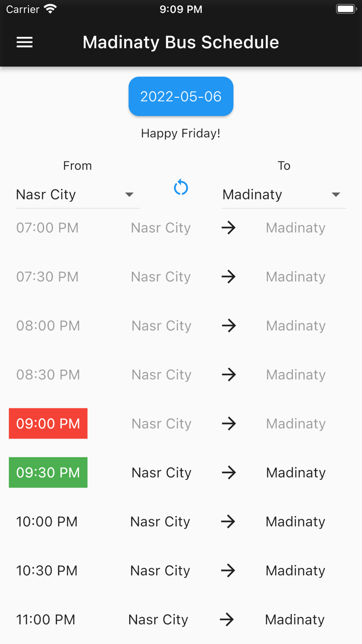Select the green 09:30 PM next bus time
Screen dimensions: 362x644
click(48, 472)
